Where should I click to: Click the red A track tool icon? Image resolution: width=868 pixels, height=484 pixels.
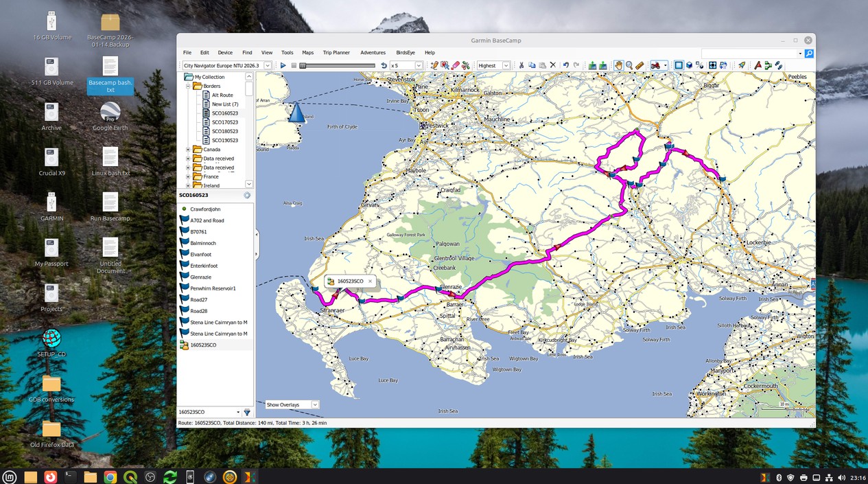click(x=758, y=65)
